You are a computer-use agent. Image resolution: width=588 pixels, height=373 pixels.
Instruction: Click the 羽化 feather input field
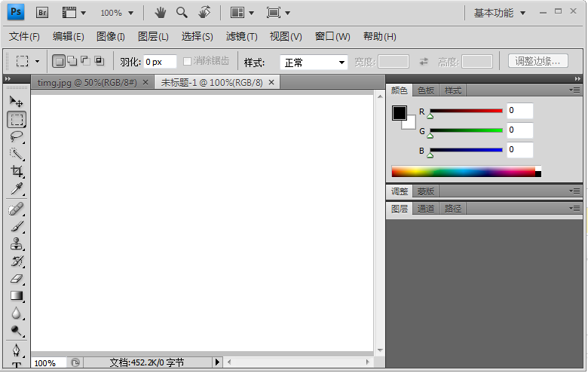click(x=160, y=62)
